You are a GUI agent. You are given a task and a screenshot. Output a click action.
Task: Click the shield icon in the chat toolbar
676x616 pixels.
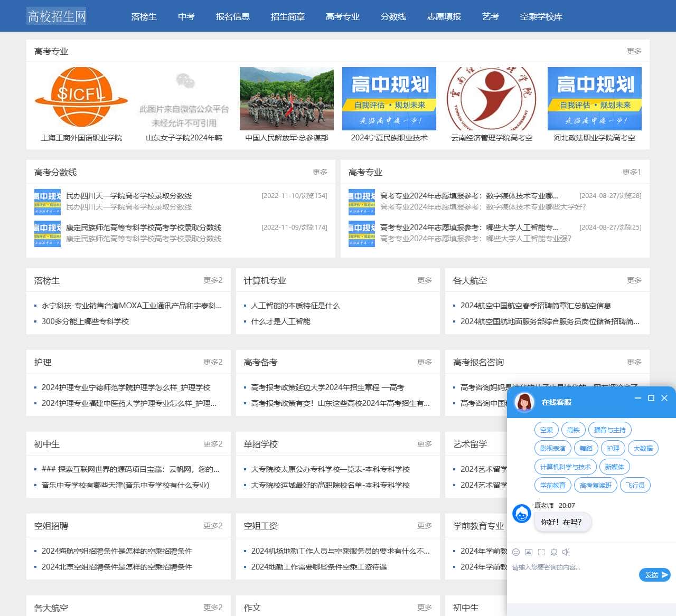click(553, 552)
